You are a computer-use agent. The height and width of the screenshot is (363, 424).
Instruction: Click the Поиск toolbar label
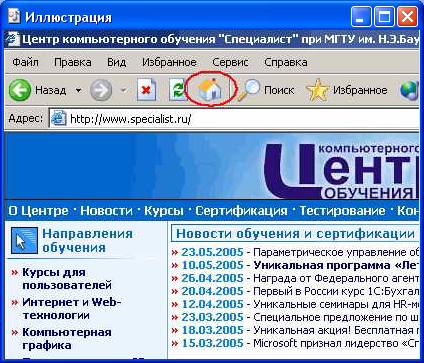pos(279,90)
